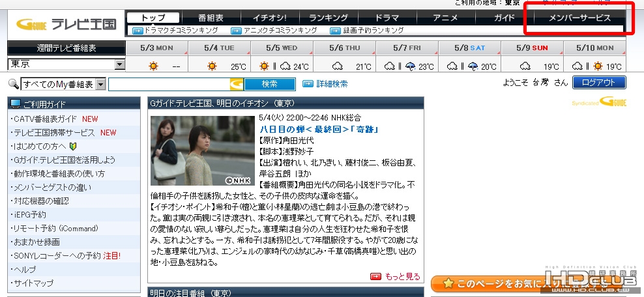The image size is (644, 297).
Task: Open the ガイド tab
Action: [505, 18]
